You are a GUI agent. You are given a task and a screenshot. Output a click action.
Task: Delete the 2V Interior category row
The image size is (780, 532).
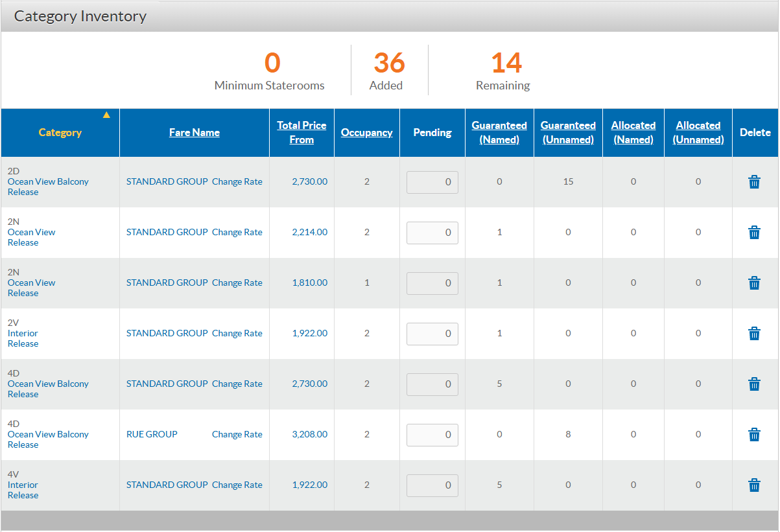click(754, 334)
